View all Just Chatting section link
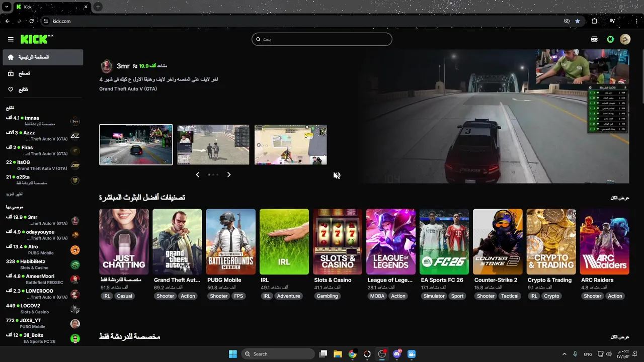Image resolution: width=644 pixels, height=362 pixels. click(x=620, y=337)
